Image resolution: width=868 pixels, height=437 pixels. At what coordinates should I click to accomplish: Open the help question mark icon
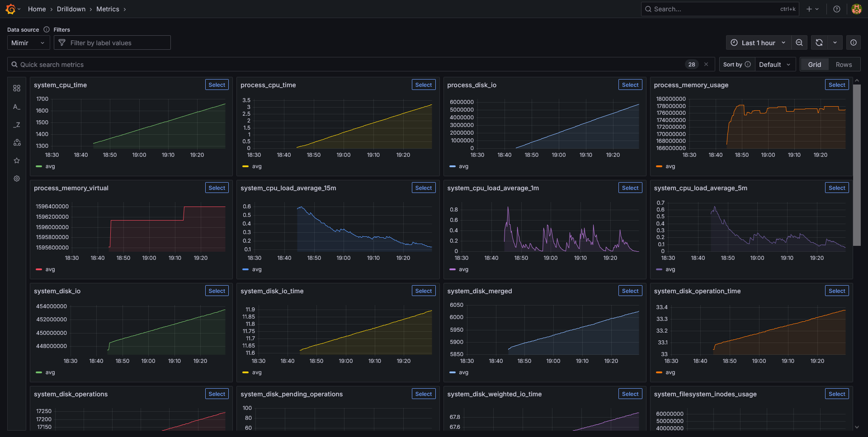[837, 9]
